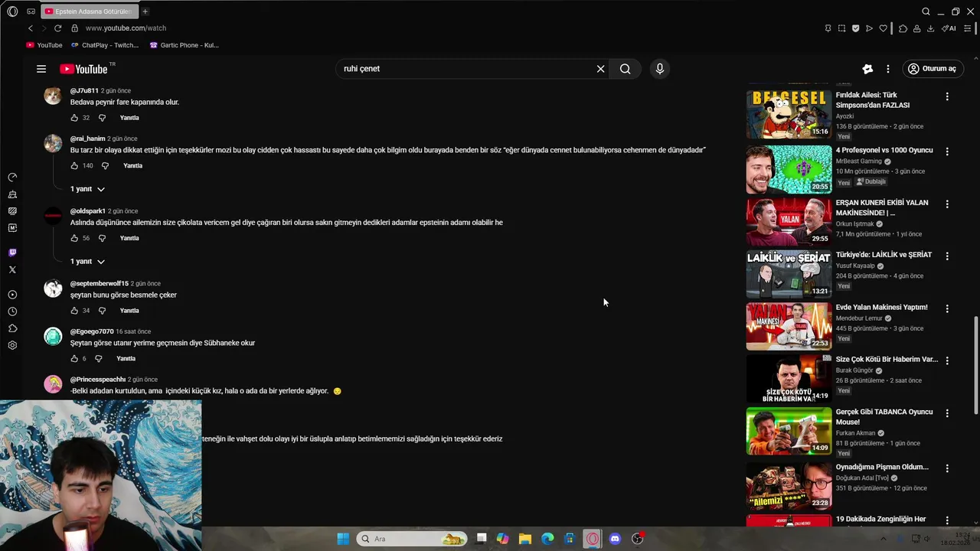Open the Opera main menu logo
Viewport: 980px width, 551px height.
[12, 11]
